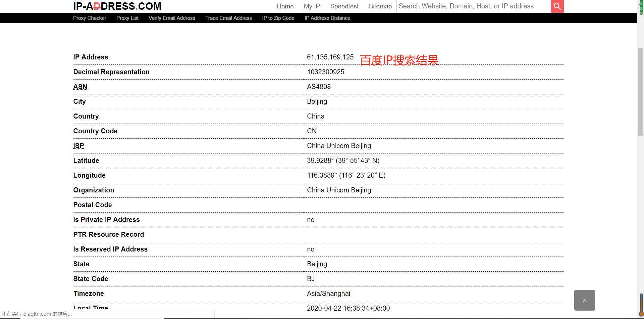The height and width of the screenshot is (319, 644).
Task: Go to the My IP page
Action: pos(312,6)
